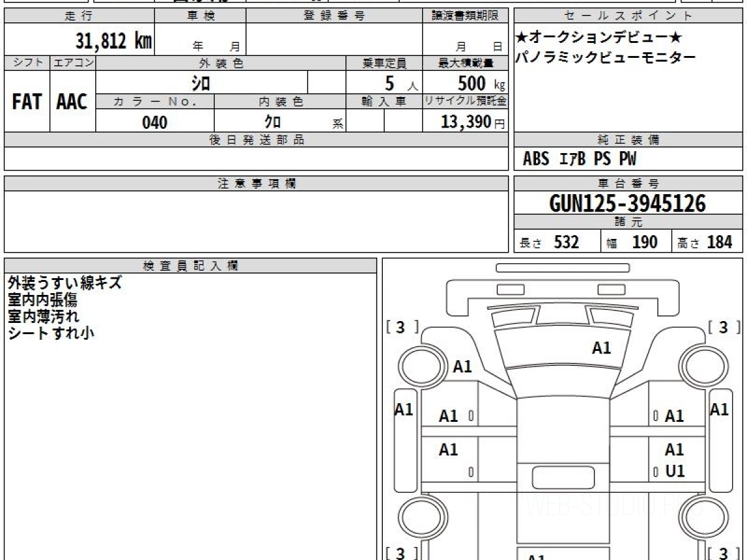Click the seating capacity value 5 人
Viewport: 747px width, 560px height.
401,83
